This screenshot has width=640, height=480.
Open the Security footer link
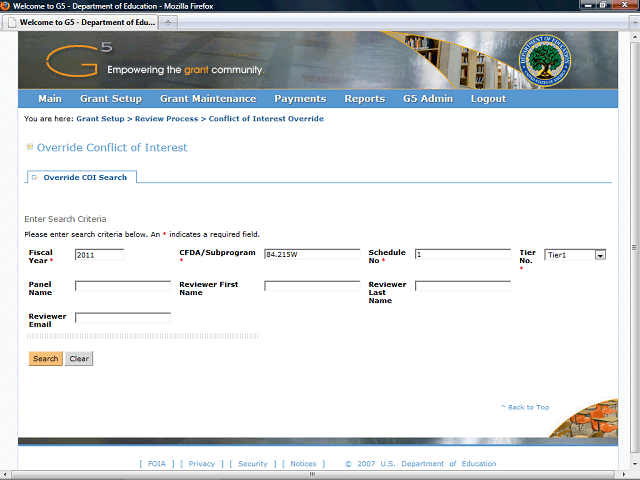pyautogui.click(x=253, y=464)
